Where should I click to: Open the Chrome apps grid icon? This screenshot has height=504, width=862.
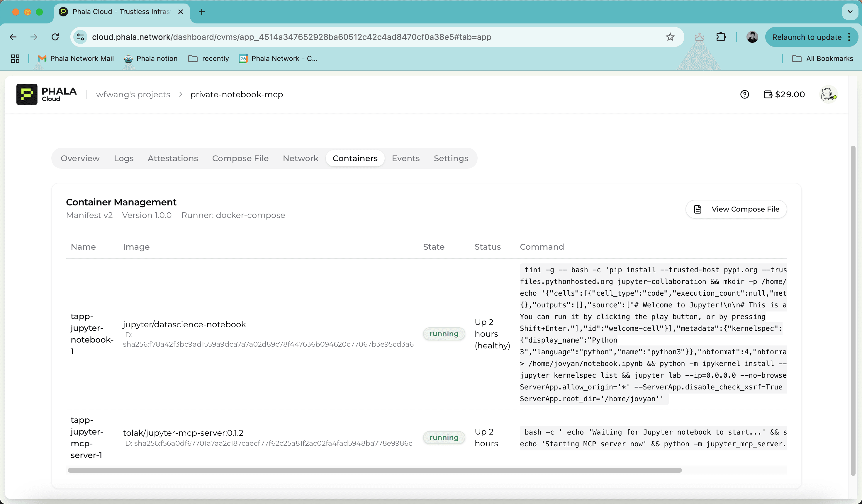point(15,59)
